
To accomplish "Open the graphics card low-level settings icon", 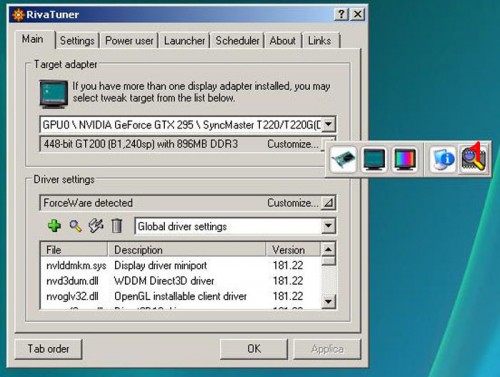I will [x=343, y=159].
